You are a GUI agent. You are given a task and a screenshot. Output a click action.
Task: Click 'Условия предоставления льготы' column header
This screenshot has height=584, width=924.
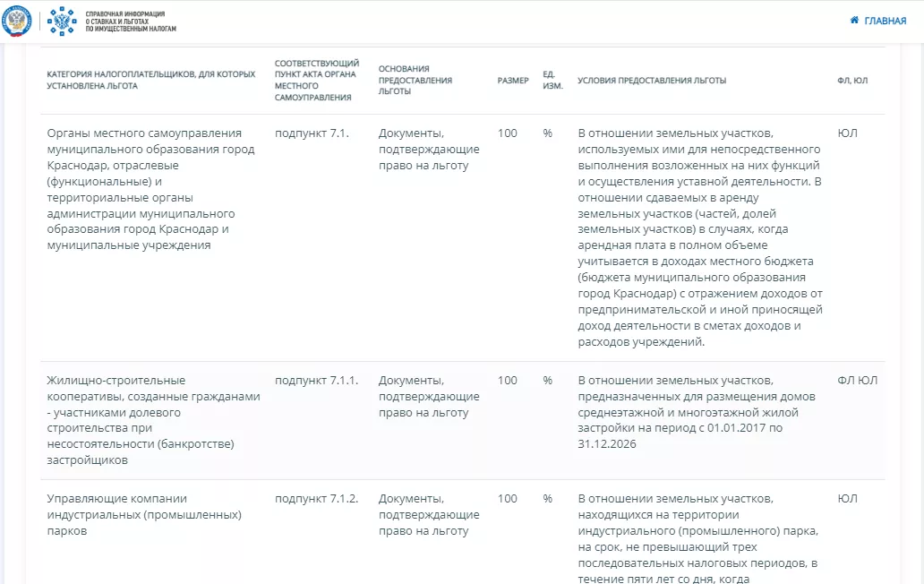pyautogui.click(x=652, y=81)
